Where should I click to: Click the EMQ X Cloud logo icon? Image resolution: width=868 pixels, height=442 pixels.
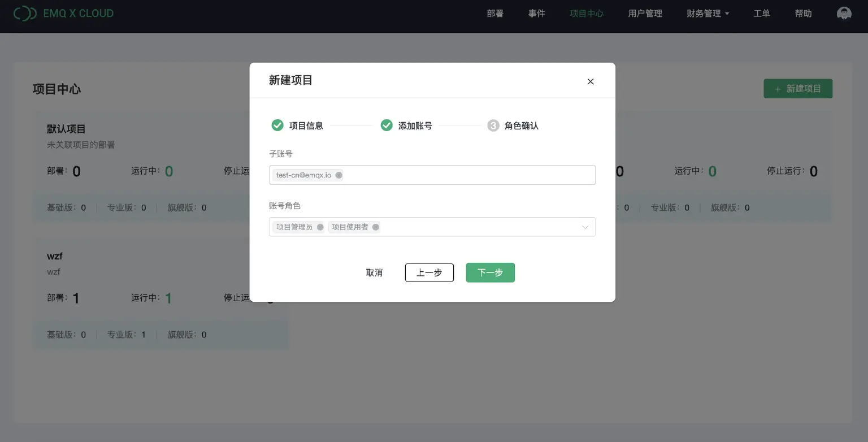point(25,12)
